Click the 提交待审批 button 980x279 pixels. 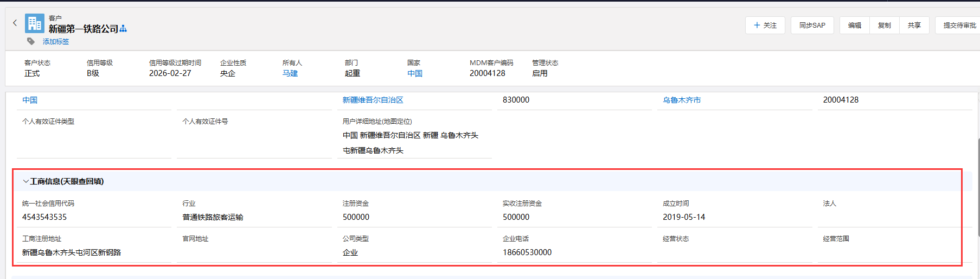959,26
